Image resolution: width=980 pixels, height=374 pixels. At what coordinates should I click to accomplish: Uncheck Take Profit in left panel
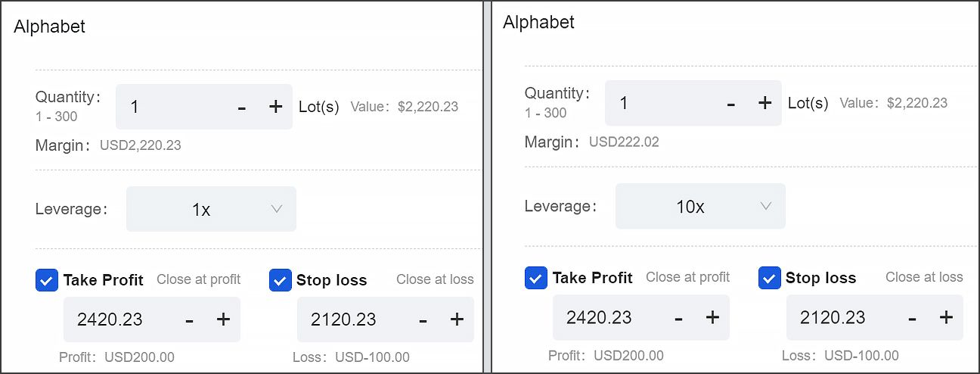pyautogui.click(x=47, y=280)
